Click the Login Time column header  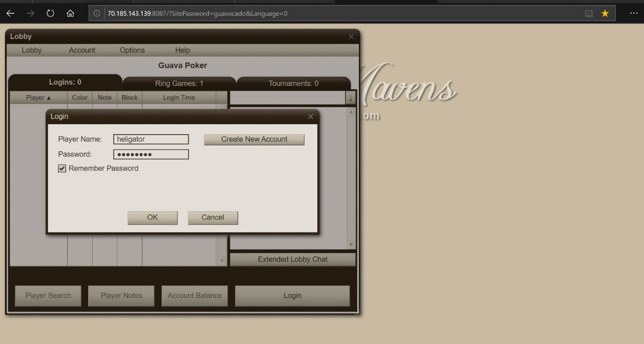point(179,97)
